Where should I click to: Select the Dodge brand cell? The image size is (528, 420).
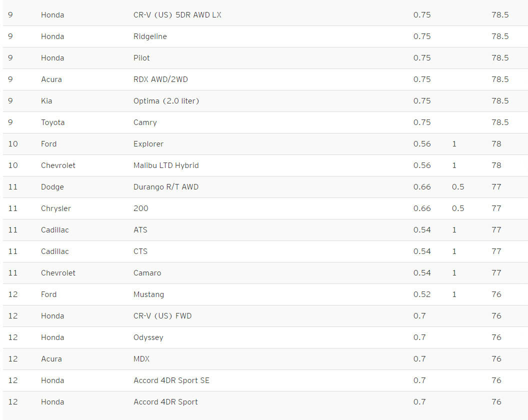pyautogui.click(x=52, y=187)
